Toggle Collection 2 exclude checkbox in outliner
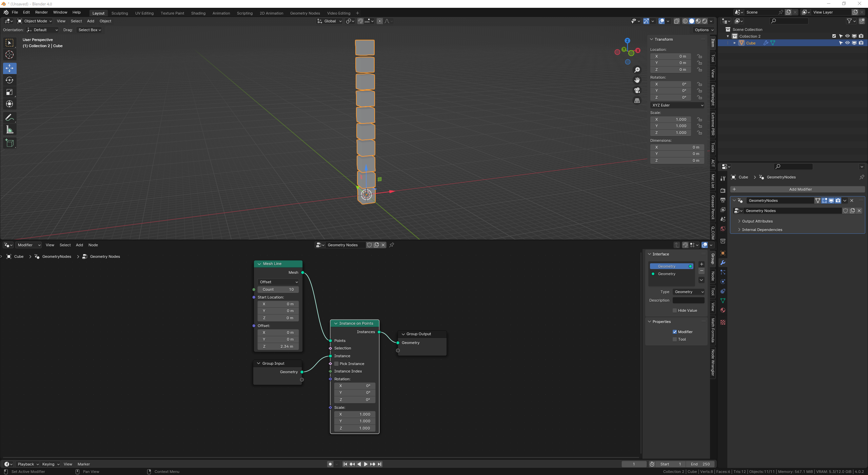The width and height of the screenshot is (868, 475). pos(834,36)
